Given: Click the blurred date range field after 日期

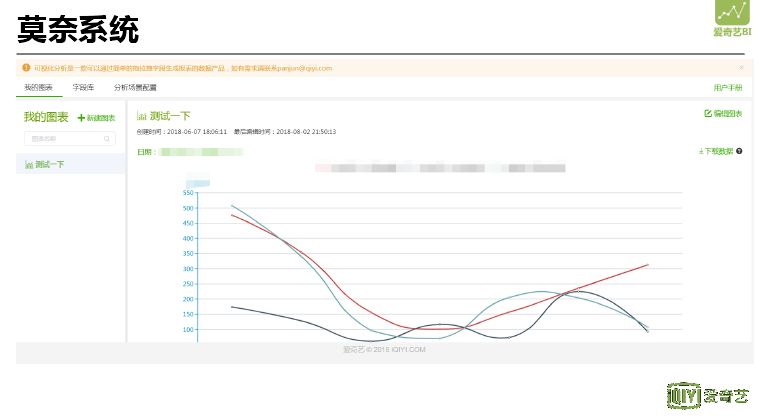Looking at the screenshot, I should 201,152.
